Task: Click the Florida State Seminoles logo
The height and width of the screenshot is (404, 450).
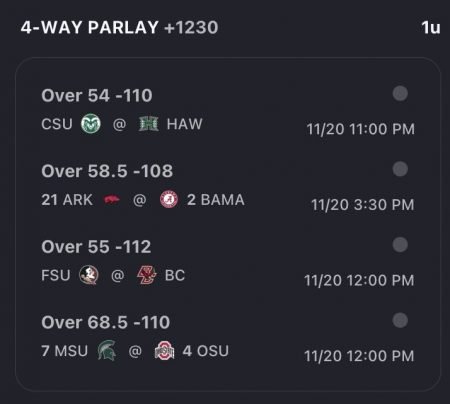Action: (x=88, y=275)
